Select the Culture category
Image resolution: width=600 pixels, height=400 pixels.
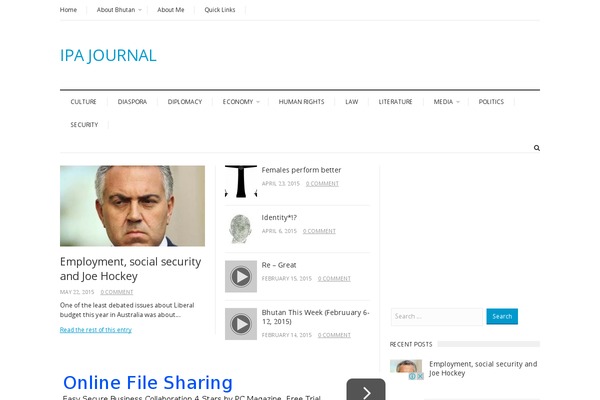(83, 102)
